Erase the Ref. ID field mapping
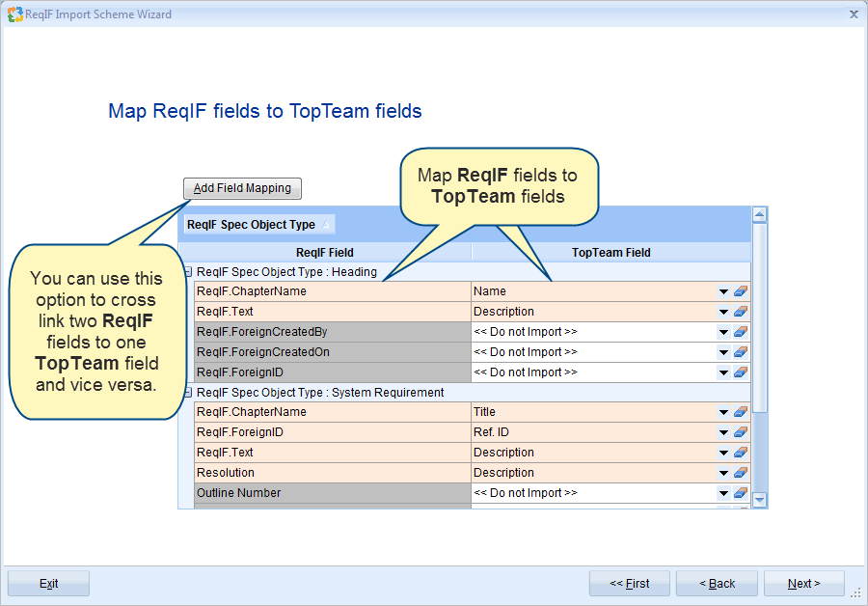The image size is (868, 606). [740, 432]
